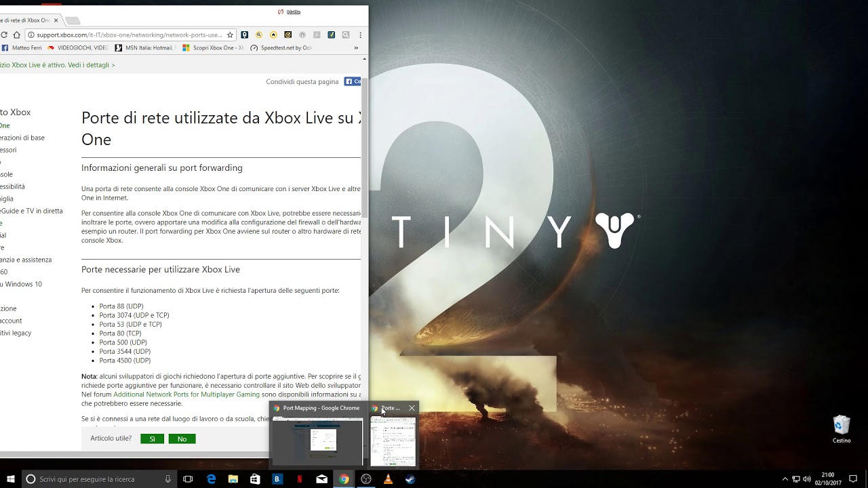868x488 pixels.
Task: Click the scroll-up arrow of the page
Action: [x=365, y=60]
